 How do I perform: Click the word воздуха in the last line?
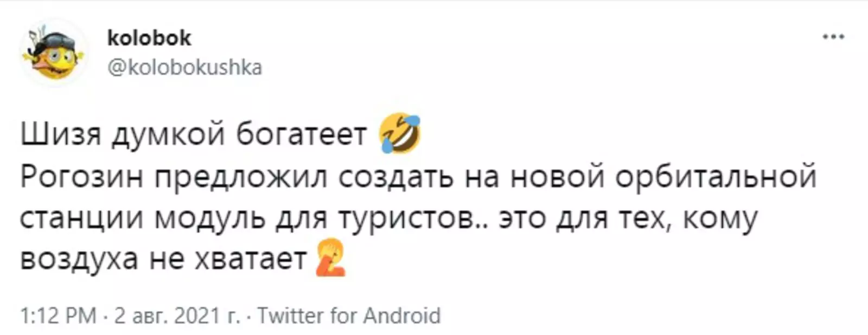pos(79,260)
